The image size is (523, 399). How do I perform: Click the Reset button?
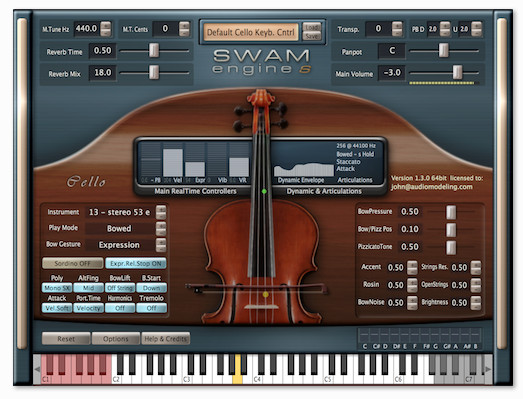(x=66, y=339)
